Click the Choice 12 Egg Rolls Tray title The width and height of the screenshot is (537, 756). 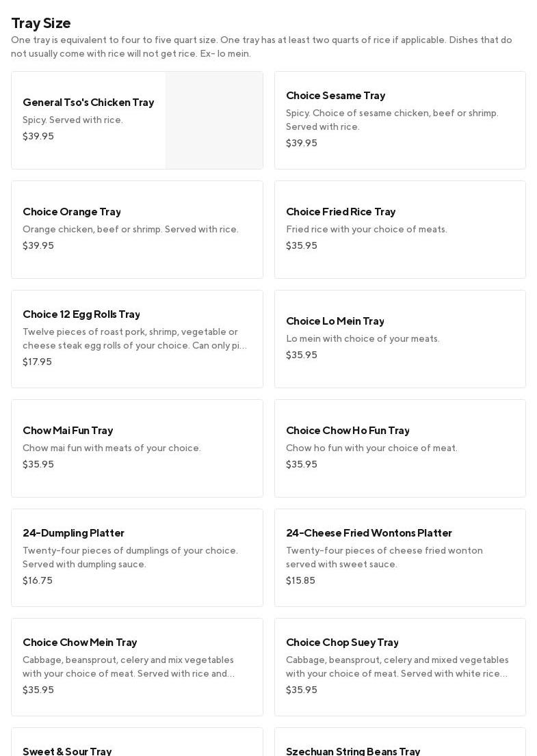pyautogui.click(x=81, y=314)
